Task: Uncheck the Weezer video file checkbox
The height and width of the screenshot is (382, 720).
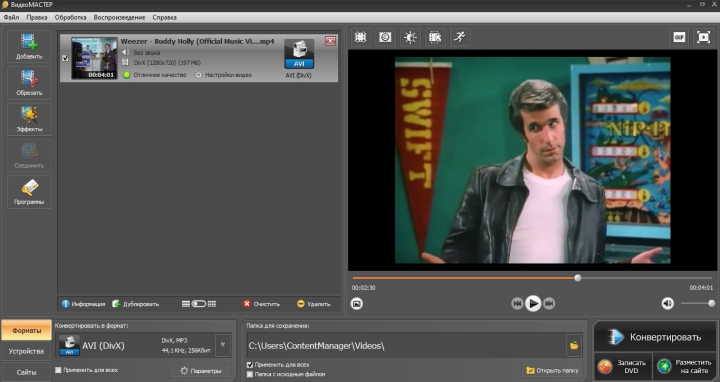Action: 65,58
